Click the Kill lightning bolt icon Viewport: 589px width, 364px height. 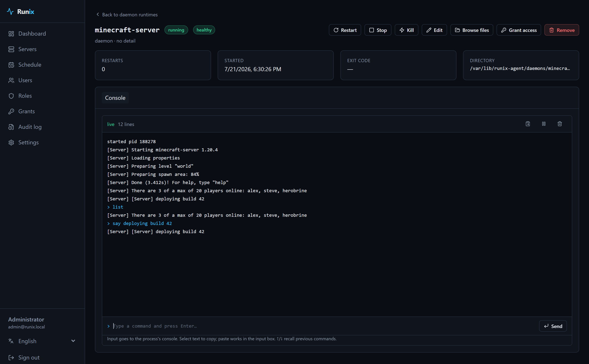(x=402, y=30)
